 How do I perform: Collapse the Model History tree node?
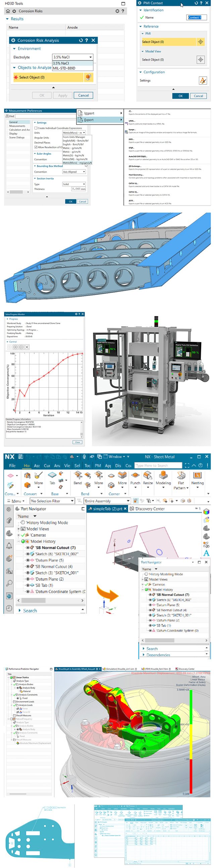pyautogui.click(x=19, y=541)
